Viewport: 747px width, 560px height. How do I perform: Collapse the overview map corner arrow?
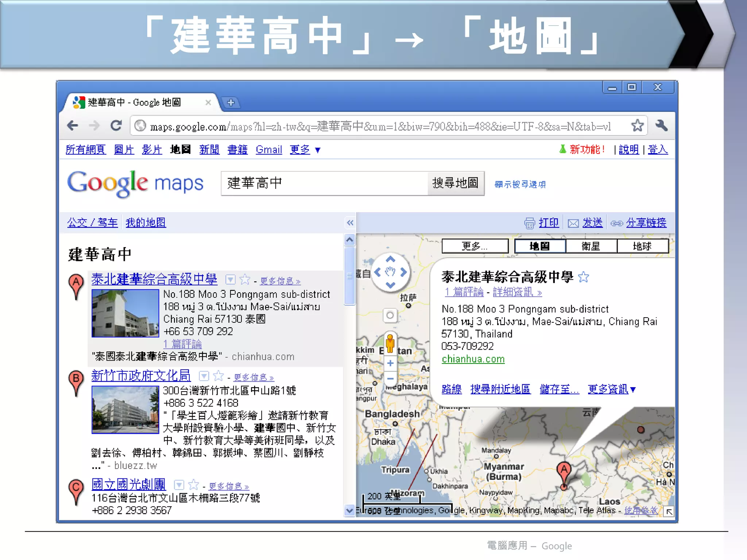[669, 512]
